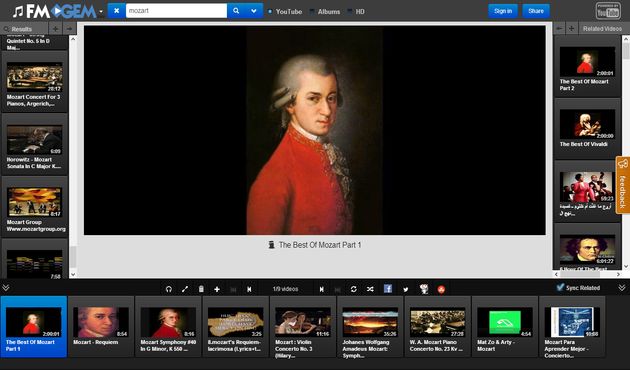
Task: Open Horowitz Mozart Sonata in C Major result
Action: point(35,145)
